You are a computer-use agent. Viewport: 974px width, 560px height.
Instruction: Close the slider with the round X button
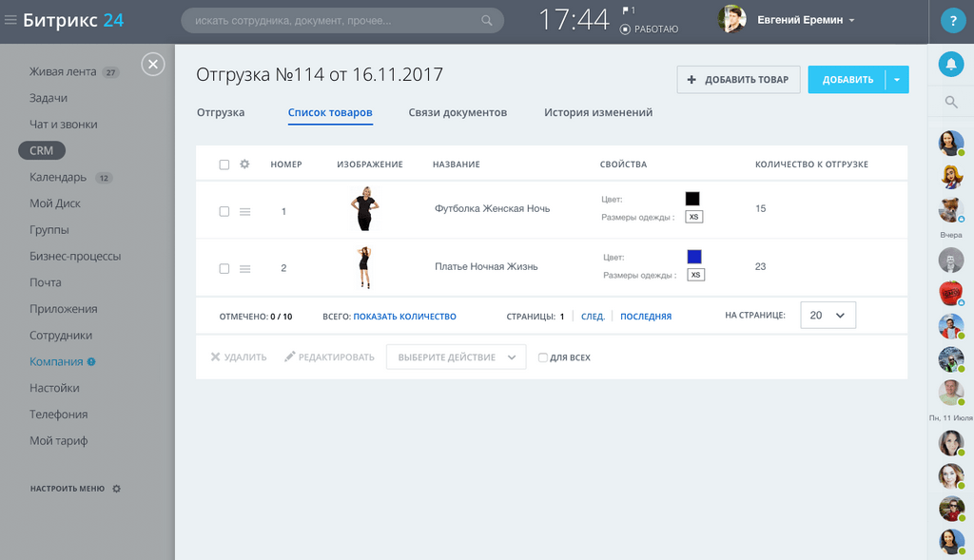click(153, 64)
